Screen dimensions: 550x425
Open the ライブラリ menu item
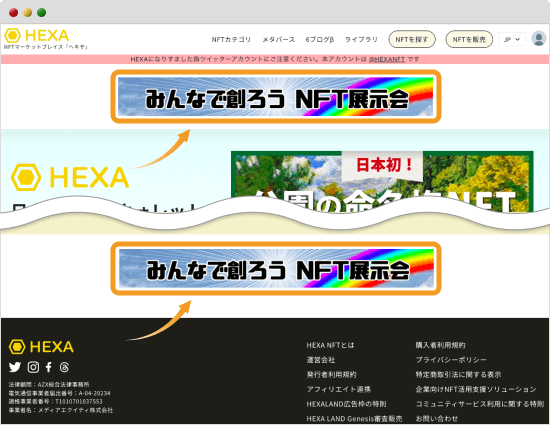361,40
